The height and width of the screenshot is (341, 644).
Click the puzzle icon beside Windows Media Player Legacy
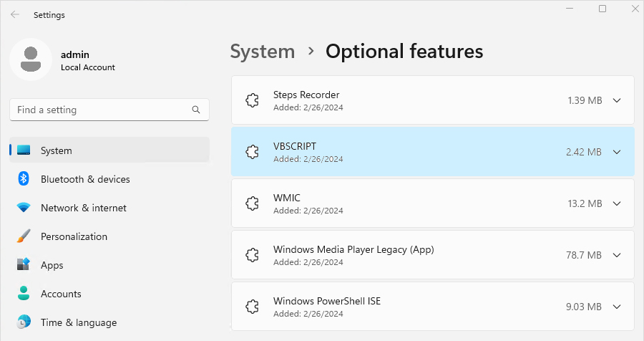(x=252, y=255)
